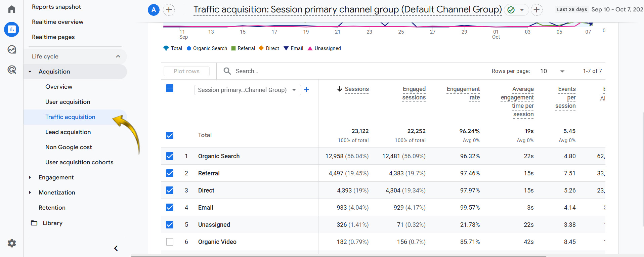Image resolution: width=644 pixels, height=257 pixels.
Task: Select the Reports bar chart icon
Action: 12,30
